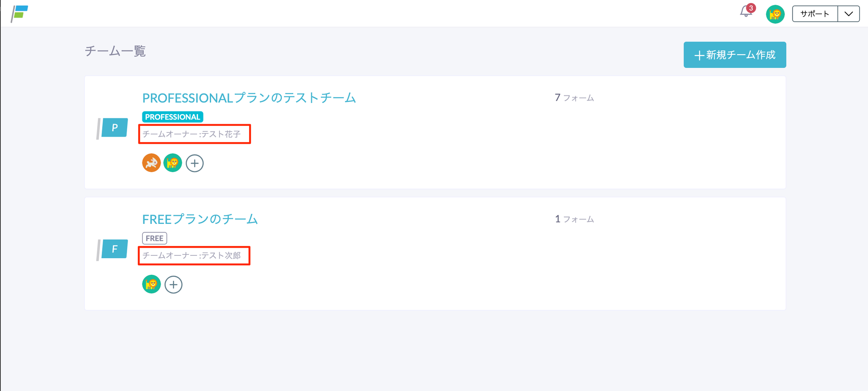Click the F flag team icon

pos(114,249)
